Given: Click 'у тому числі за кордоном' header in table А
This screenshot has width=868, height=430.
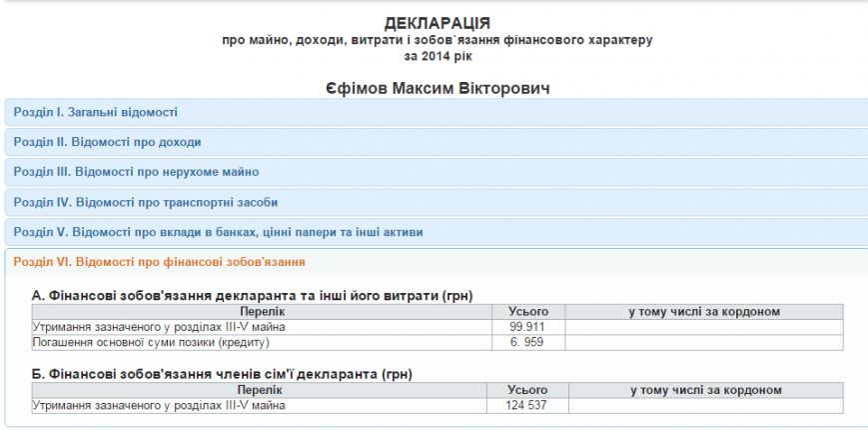Looking at the screenshot, I should click(x=704, y=311).
